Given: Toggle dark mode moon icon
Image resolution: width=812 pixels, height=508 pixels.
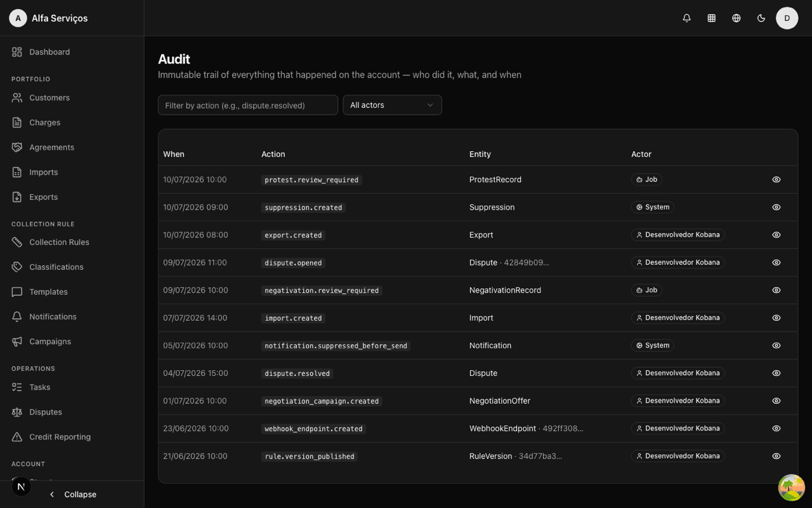Looking at the screenshot, I should click(x=761, y=18).
